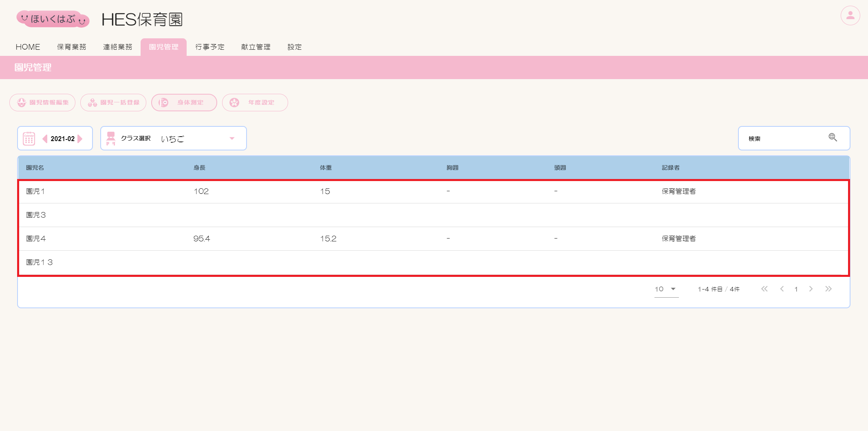Jump to first page of results

[764, 289]
